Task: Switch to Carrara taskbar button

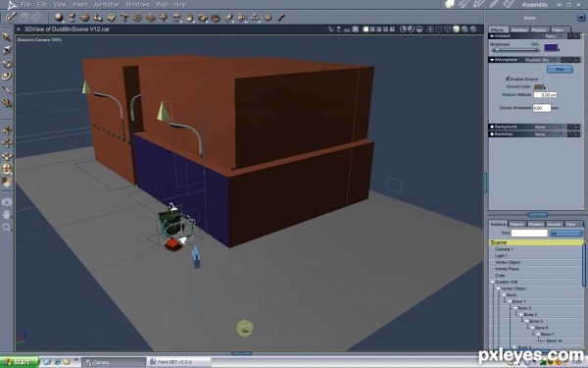Action: (114, 362)
